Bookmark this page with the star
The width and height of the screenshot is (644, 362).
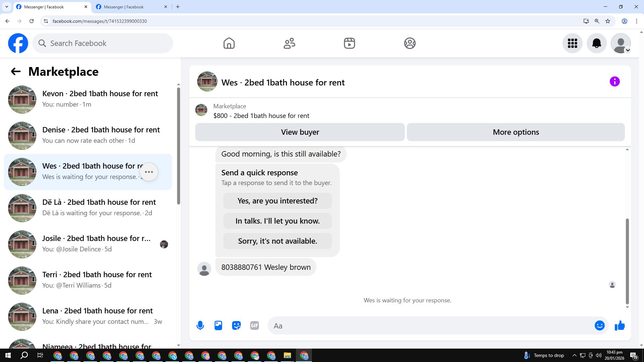(608, 21)
